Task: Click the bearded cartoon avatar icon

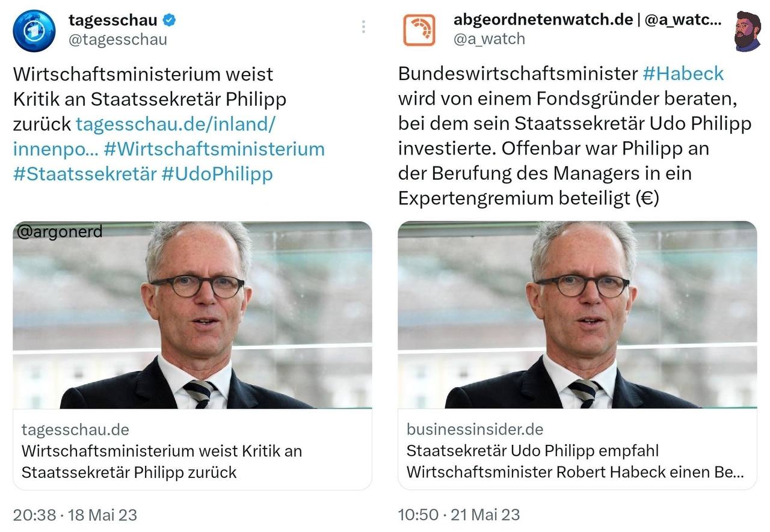Action: point(748,30)
